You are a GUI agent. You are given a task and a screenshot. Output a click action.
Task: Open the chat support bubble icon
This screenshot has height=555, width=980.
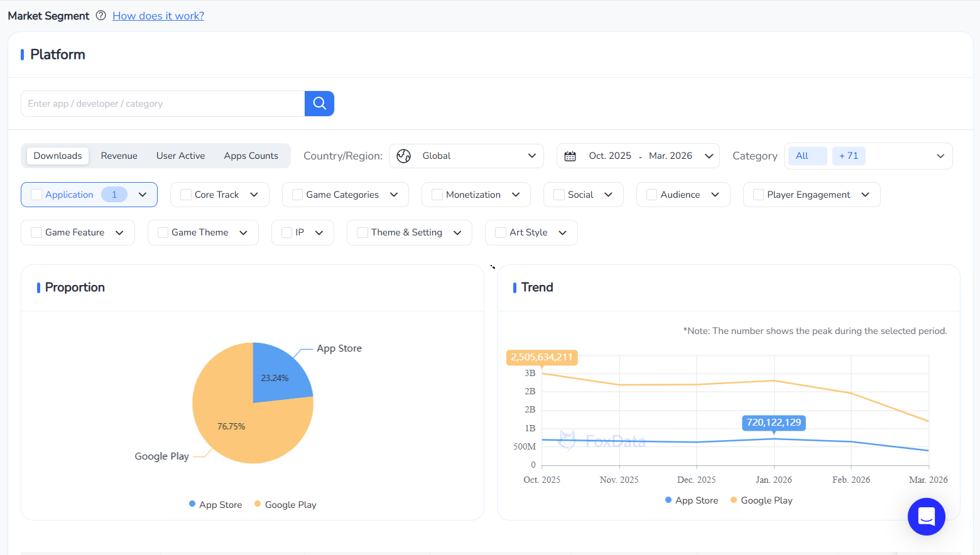926,516
